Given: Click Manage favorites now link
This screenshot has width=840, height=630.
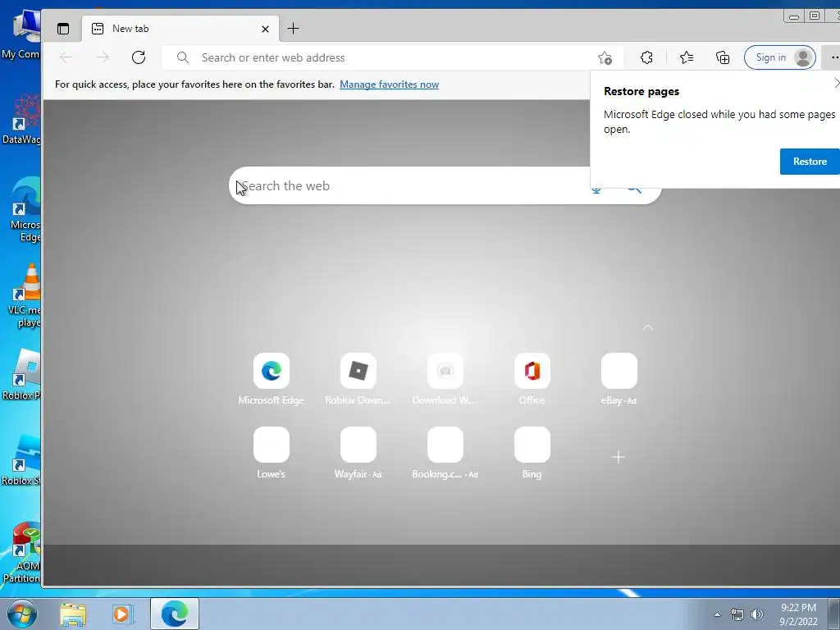Looking at the screenshot, I should point(389,84).
